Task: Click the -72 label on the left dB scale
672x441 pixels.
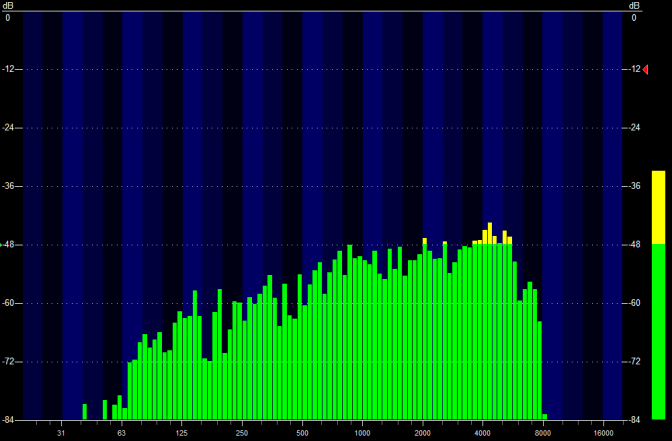Action: point(9,362)
